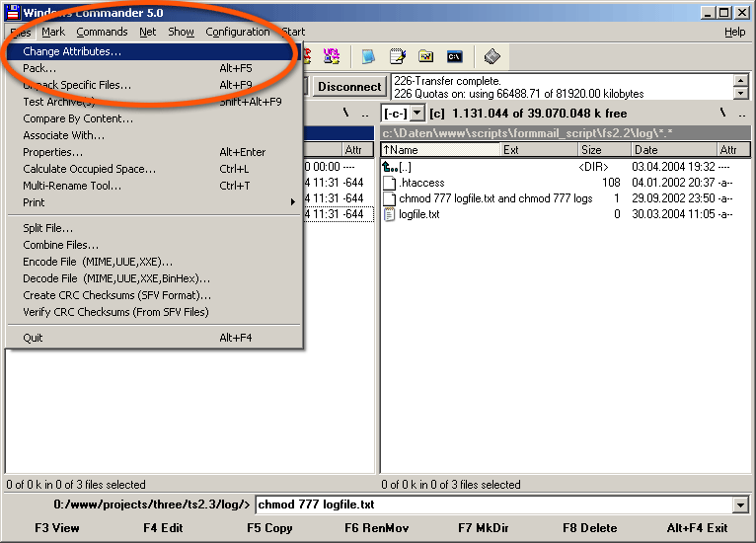
Task: Select the Pack menu entry
Action: click(x=154, y=68)
